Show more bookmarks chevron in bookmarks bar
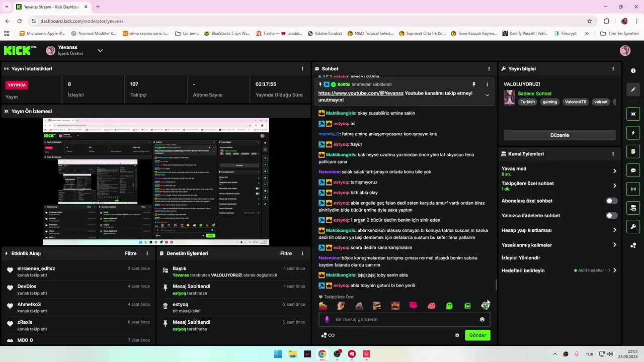This screenshot has height=362, width=644. 587,34
